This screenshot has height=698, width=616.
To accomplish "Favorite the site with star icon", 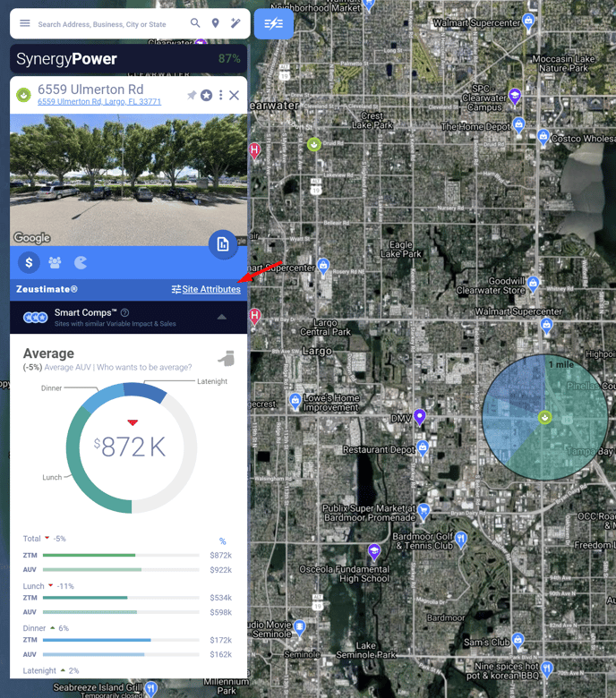I will pyautogui.click(x=206, y=95).
